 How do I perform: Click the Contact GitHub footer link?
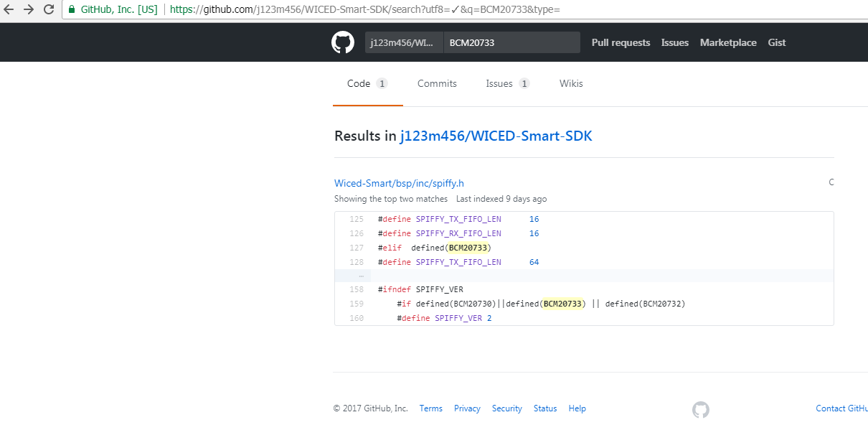(841, 408)
